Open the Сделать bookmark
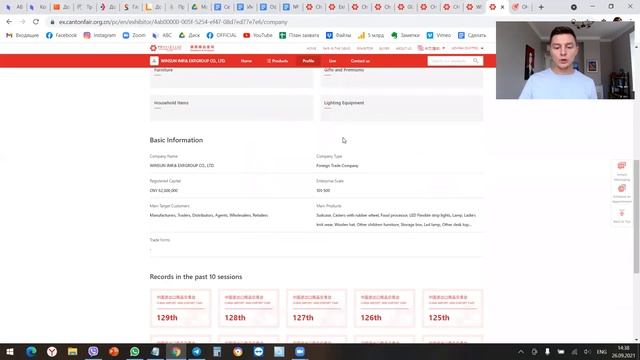The height and width of the screenshot is (360, 640). click(472, 36)
